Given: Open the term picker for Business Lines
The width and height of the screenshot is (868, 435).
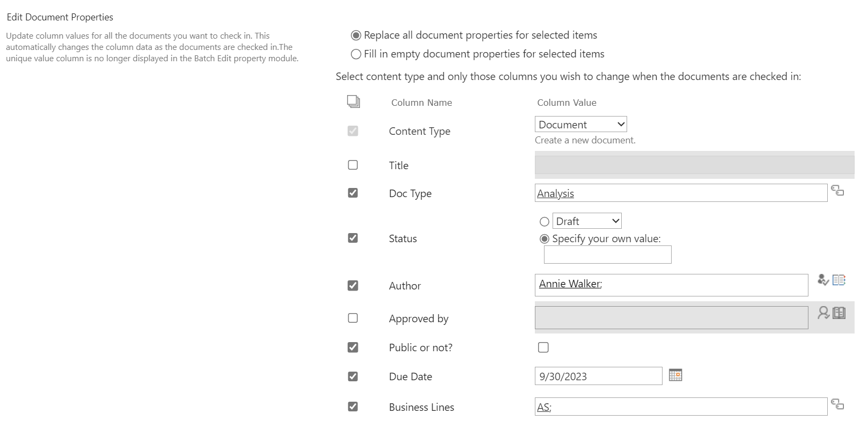Looking at the screenshot, I should click(x=837, y=404).
